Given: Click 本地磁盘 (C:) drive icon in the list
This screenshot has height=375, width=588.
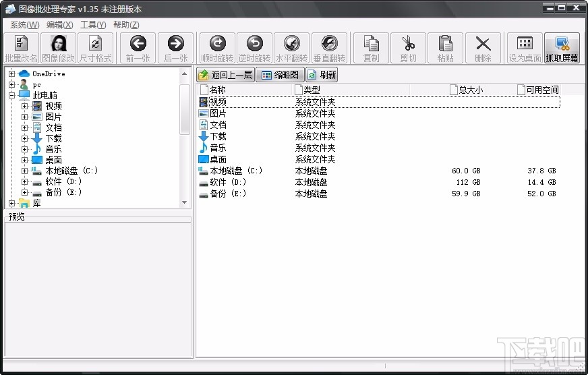Looking at the screenshot, I should coord(203,171).
